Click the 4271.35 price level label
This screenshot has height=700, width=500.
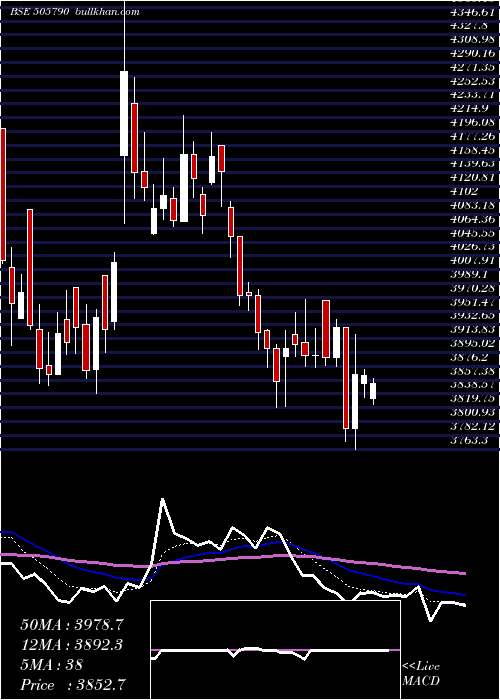[475, 67]
